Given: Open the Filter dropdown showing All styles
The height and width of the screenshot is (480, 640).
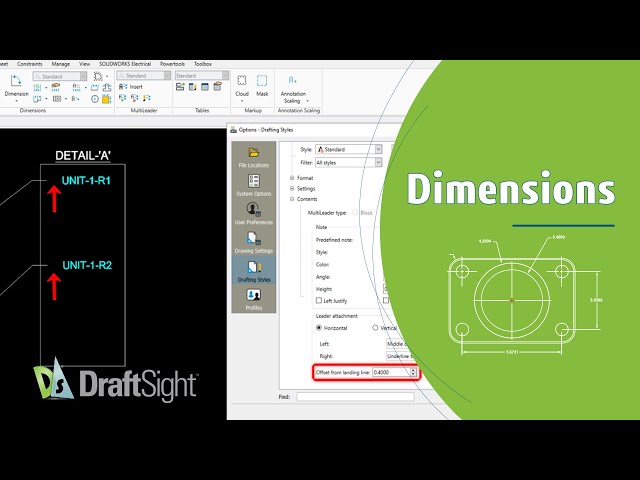Looking at the screenshot, I should pyautogui.click(x=349, y=162).
